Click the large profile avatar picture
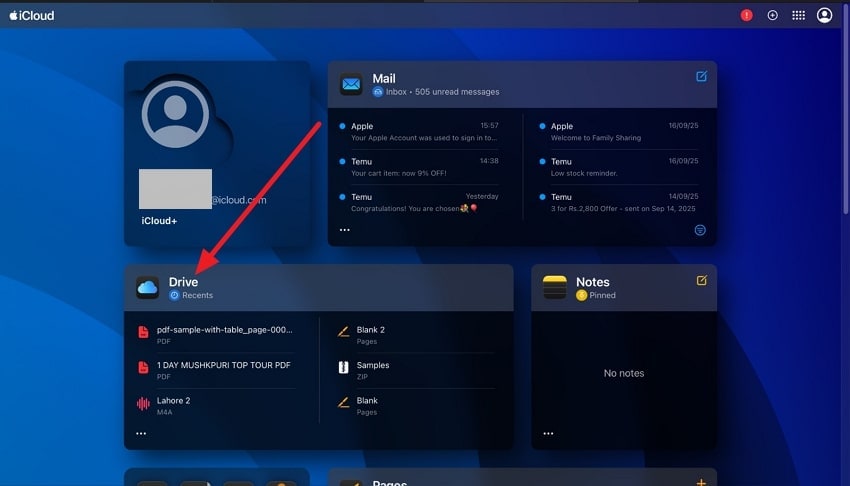850x486 pixels. click(x=175, y=114)
